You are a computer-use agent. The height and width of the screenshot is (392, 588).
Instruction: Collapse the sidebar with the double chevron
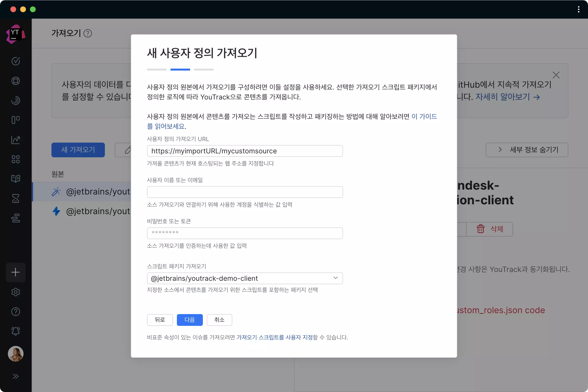point(16,376)
